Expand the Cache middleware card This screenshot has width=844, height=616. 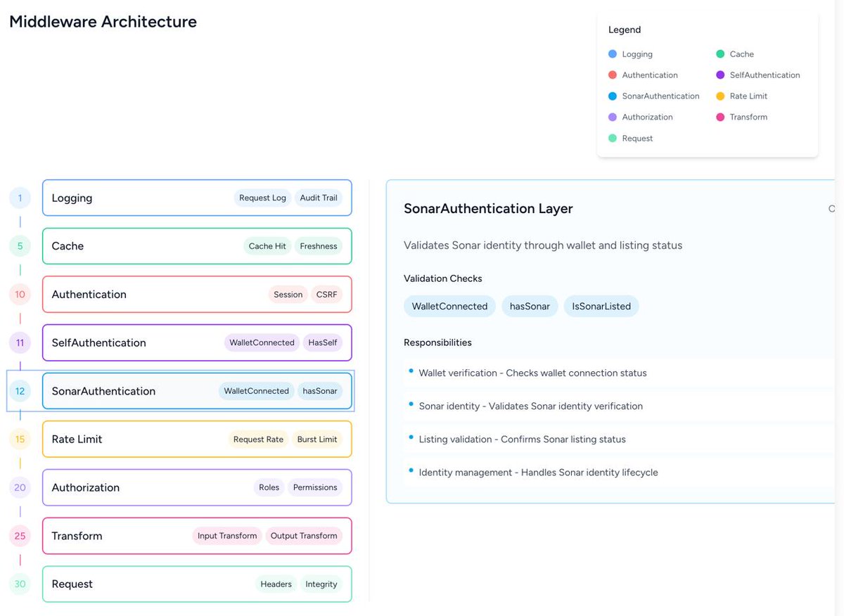click(197, 246)
